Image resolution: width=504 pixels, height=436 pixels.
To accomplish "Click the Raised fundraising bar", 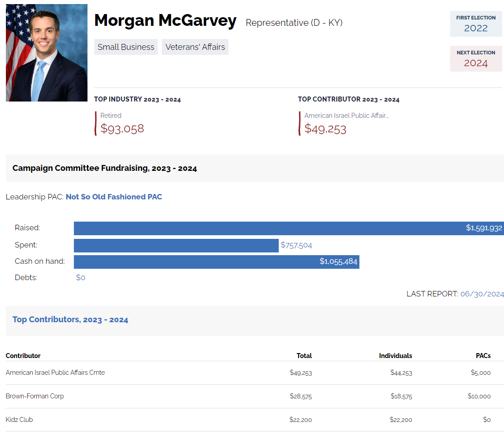I will click(288, 228).
